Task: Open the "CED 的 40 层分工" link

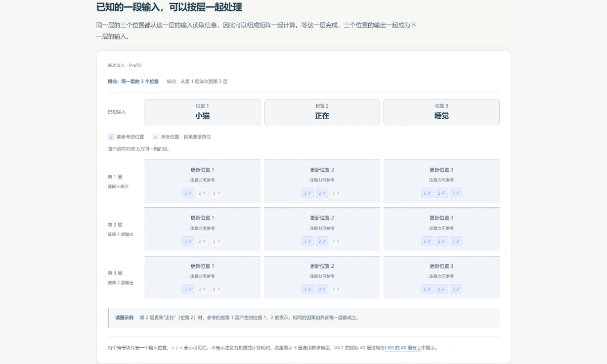Action: pos(403,348)
